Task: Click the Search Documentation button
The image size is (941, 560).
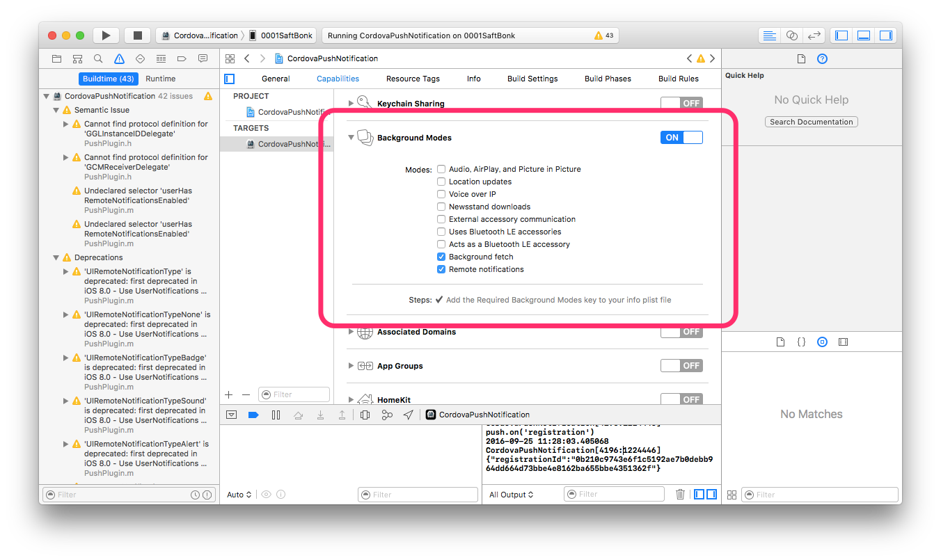Action: click(812, 122)
